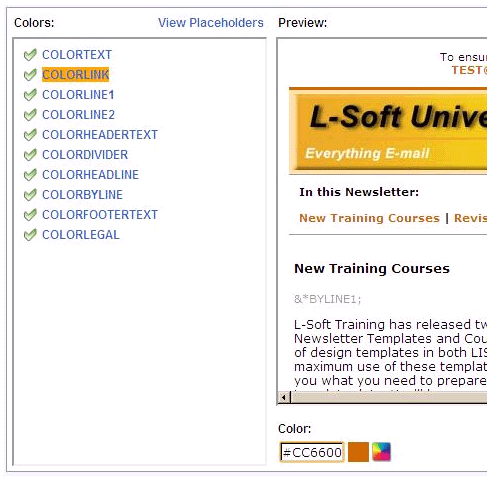Select the COLORHEADLINE placeholder
This screenshot has height=480, width=495.
(90, 175)
